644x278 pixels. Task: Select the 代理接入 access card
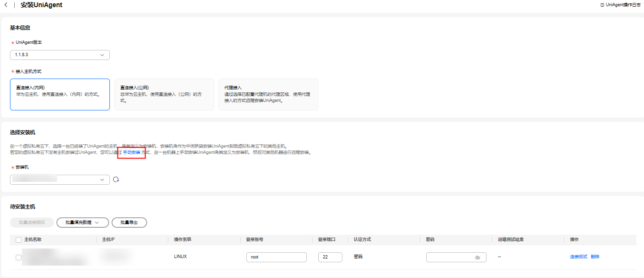(x=268, y=94)
